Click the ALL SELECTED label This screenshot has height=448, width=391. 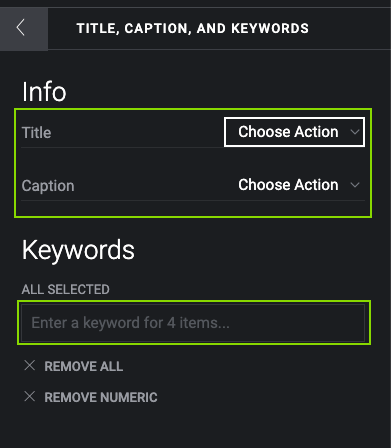click(x=66, y=289)
